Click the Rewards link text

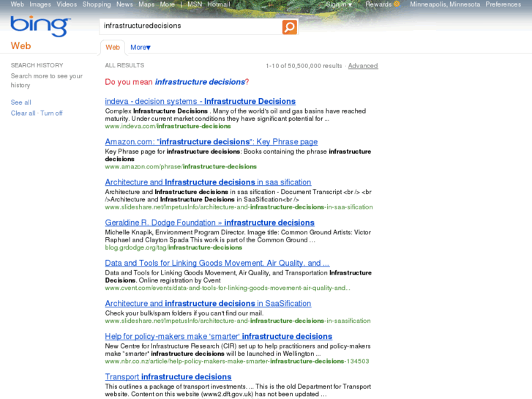click(x=378, y=4)
